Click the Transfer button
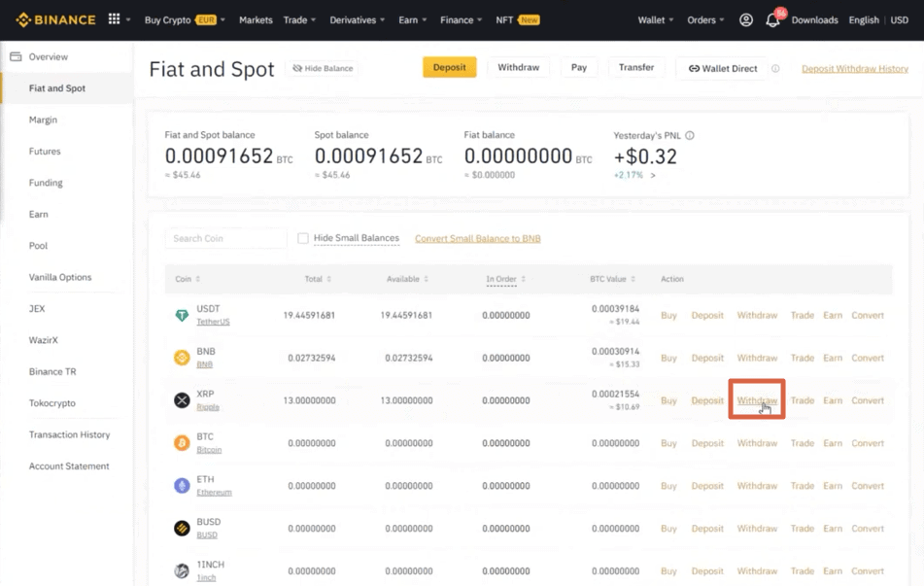924x586 pixels. 636,67
